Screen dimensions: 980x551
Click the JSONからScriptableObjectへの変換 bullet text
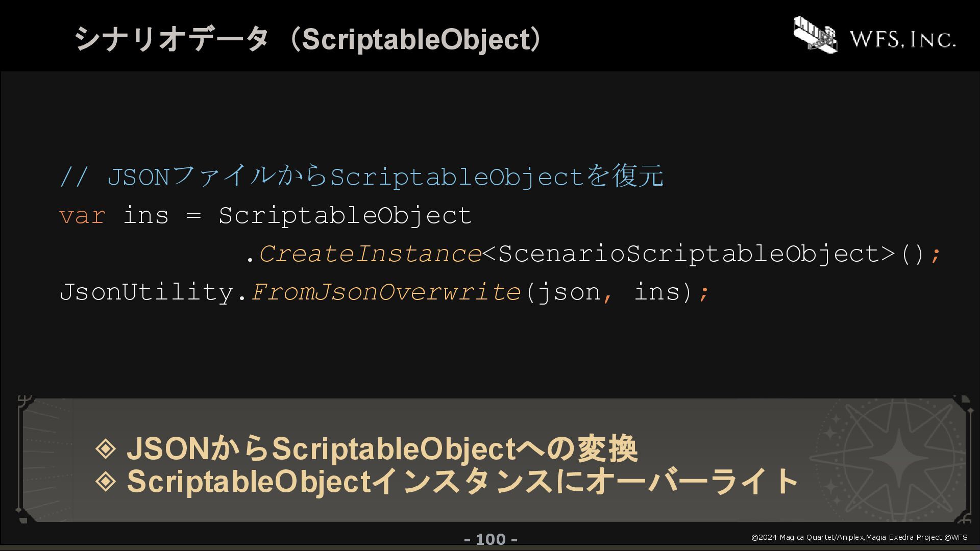click(382, 449)
